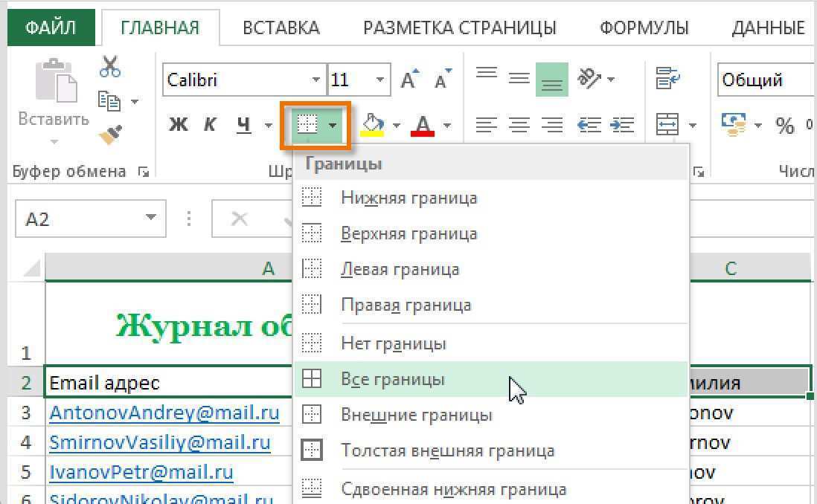Toggle italic formatting (К)

pos(209,124)
